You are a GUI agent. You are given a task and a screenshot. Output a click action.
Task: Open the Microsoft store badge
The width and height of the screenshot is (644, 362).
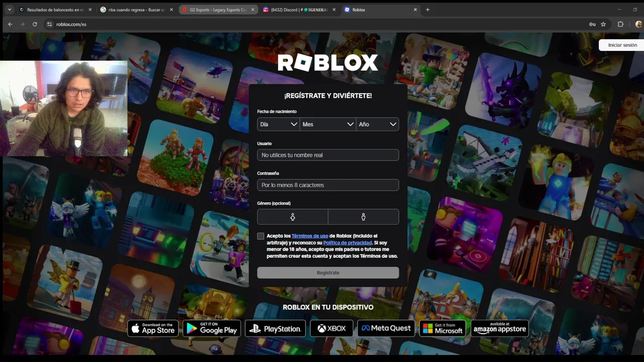[442, 328]
